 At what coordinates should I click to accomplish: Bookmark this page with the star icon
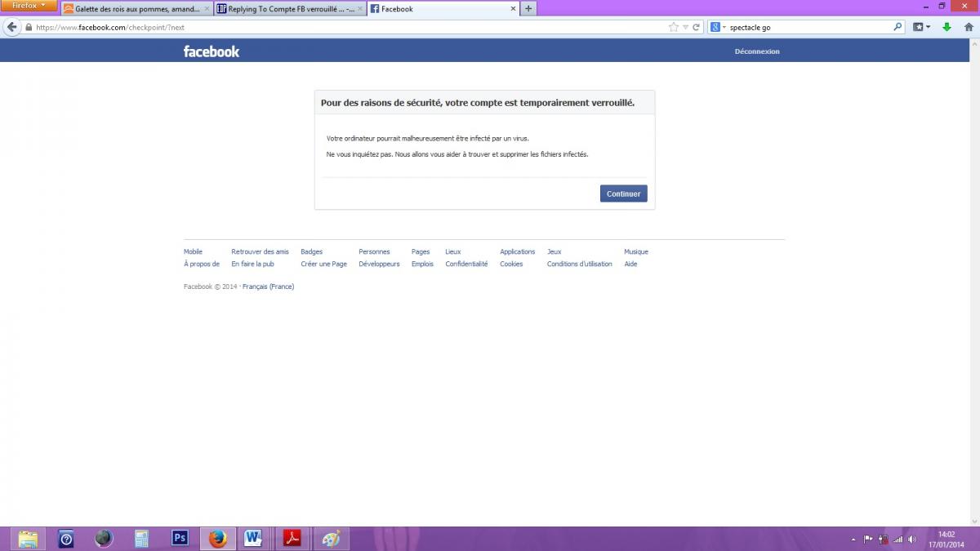[673, 27]
